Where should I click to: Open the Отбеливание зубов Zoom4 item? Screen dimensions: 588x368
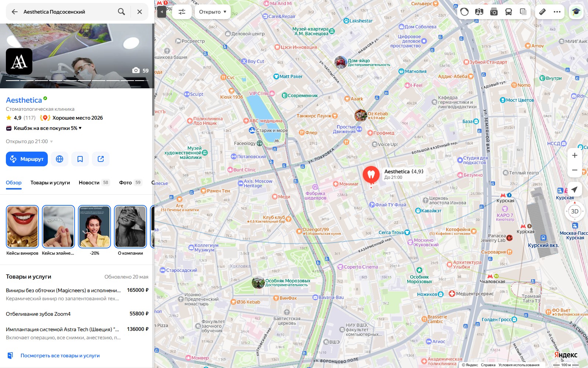click(77, 314)
